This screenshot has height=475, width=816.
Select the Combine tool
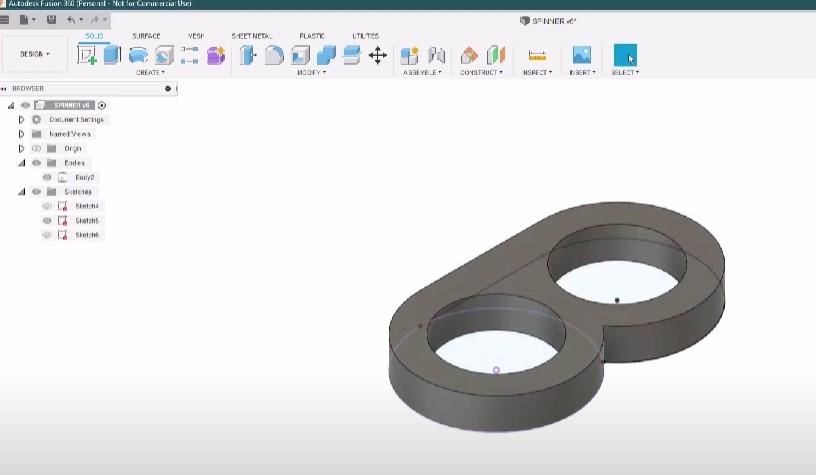click(326, 55)
